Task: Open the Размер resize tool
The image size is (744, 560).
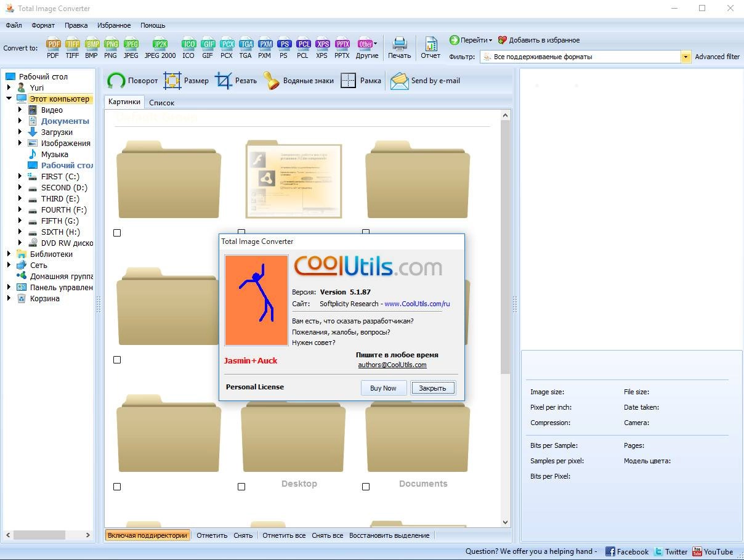Action: coord(186,81)
